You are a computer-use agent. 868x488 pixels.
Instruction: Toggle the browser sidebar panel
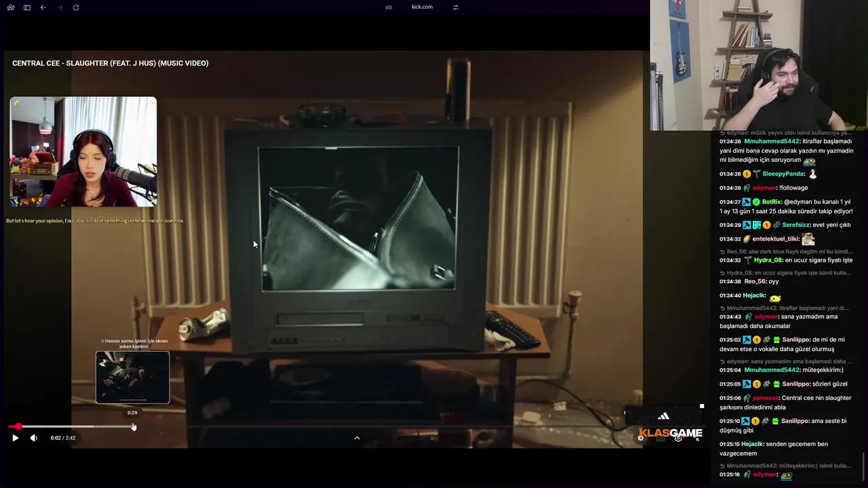click(27, 7)
